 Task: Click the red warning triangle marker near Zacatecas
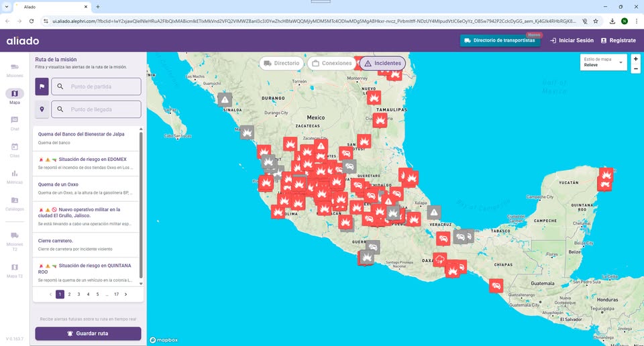(321, 146)
